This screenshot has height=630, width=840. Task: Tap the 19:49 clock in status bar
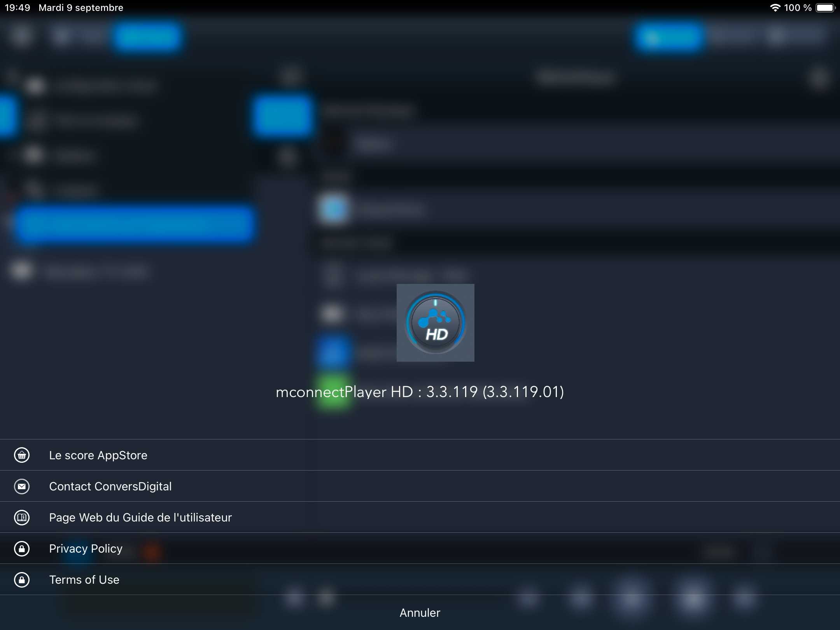17,8
